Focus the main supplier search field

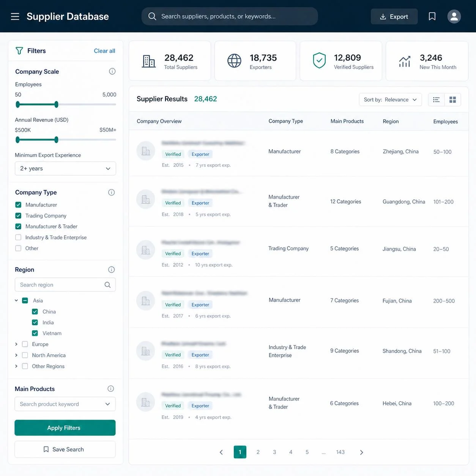(230, 16)
